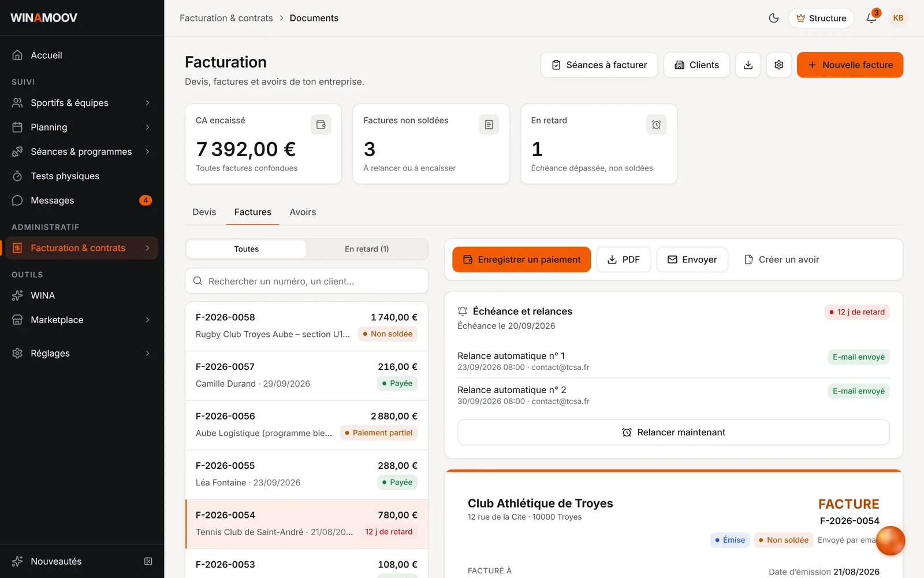Click the WINAMOOV logo
This screenshot has height=578, width=924.
tap(44, 18)
